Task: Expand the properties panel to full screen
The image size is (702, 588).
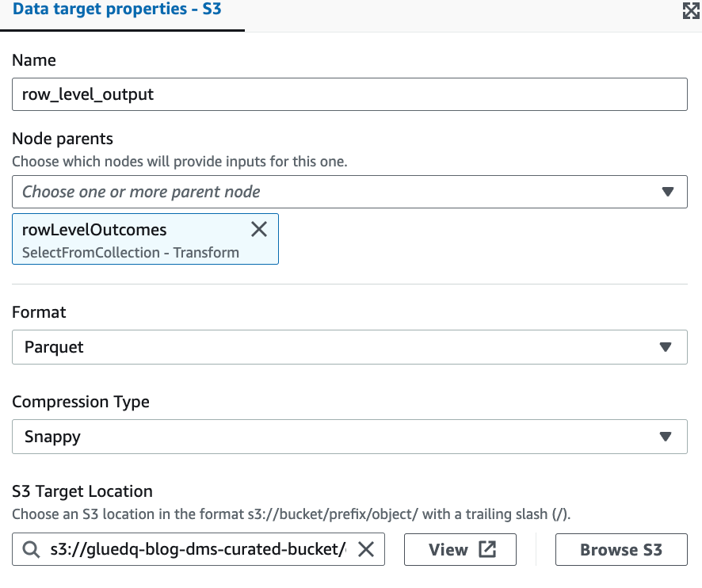Action: (689, 11)
